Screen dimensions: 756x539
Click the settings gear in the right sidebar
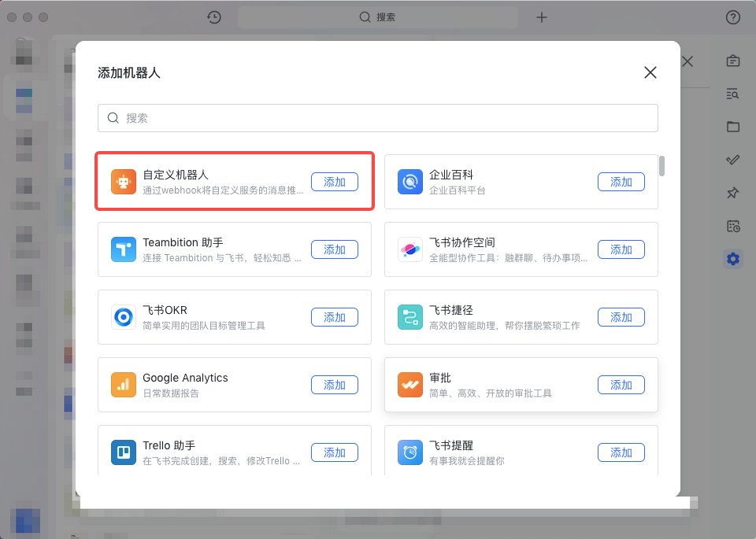[x=733, y=258]
